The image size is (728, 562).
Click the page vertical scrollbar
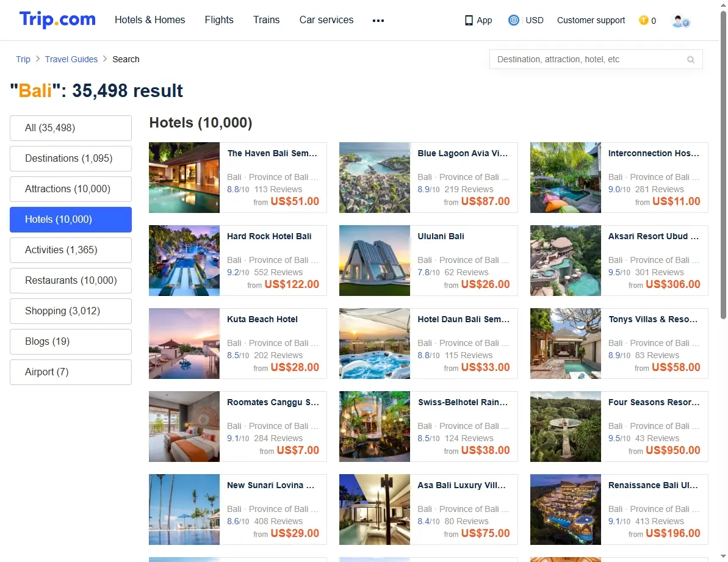point(723,165)
